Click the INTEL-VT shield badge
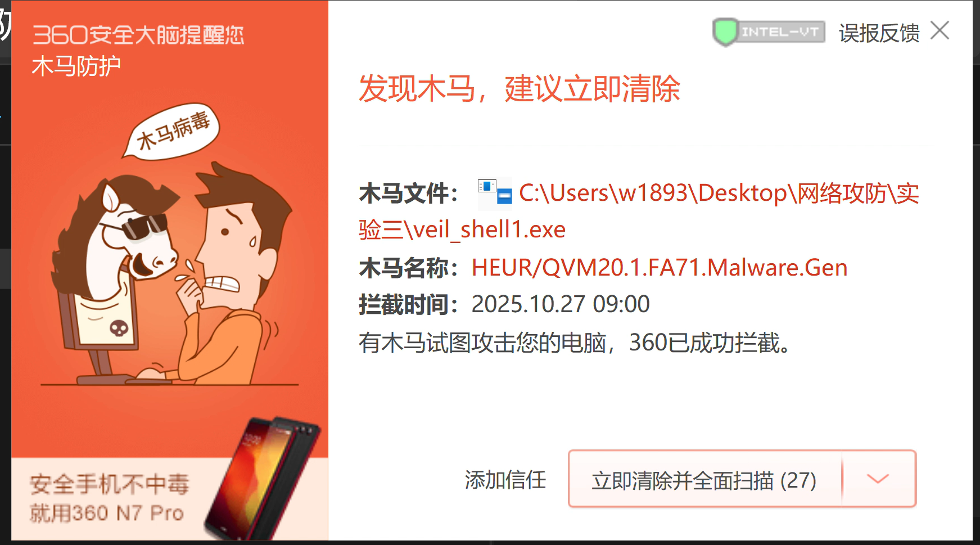The image size is (980, 545). coord(769,32)
